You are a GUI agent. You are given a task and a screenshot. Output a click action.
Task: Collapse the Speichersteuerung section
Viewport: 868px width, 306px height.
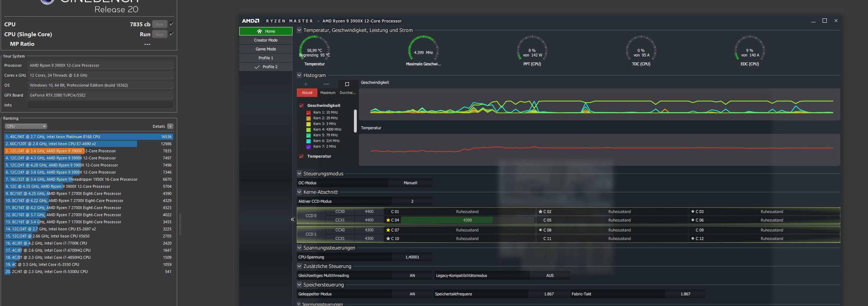point(299,285)
